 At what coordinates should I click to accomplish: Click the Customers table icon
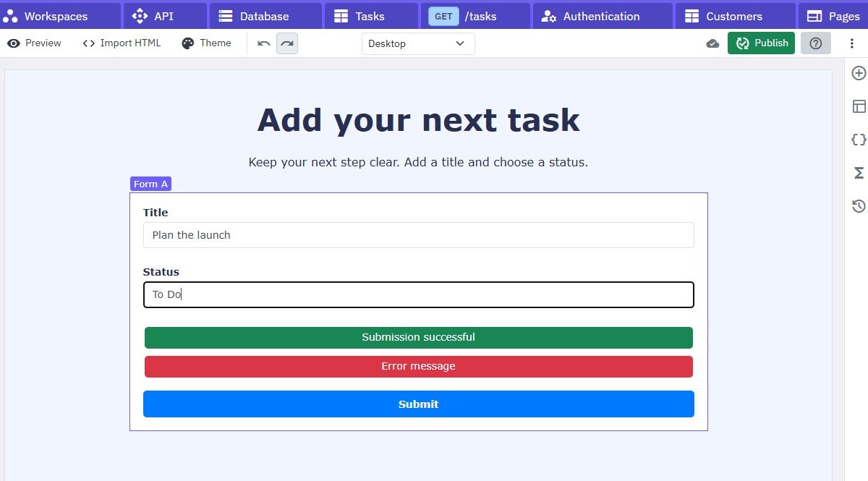692,16
